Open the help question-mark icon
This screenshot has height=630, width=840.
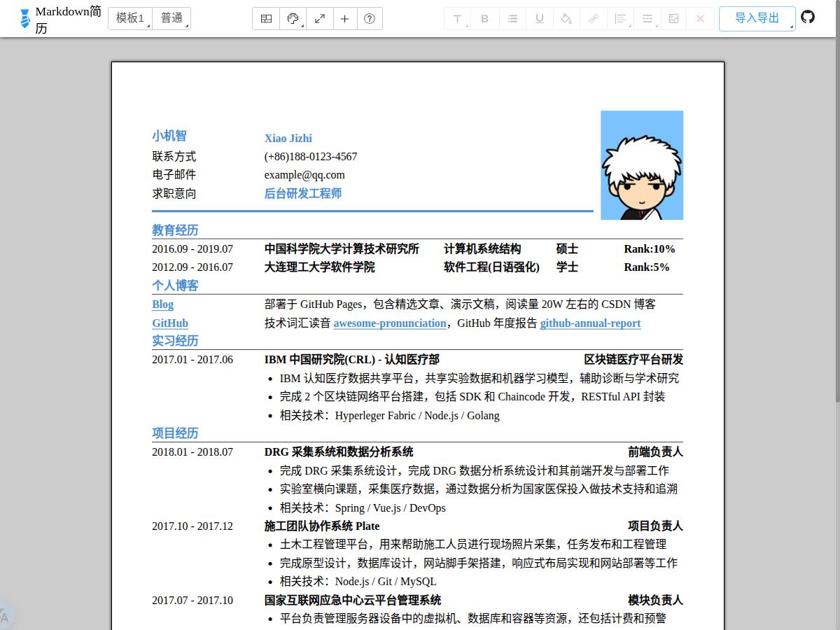pyautogui.click(x=370, y=18)
